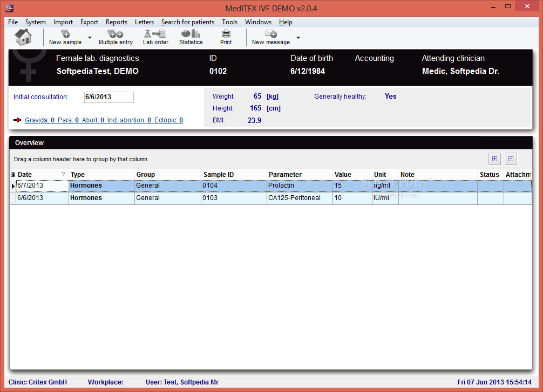Click the ng/ml unit cell
This screenshot has height=392, width=543.
[x=385, y=186]
